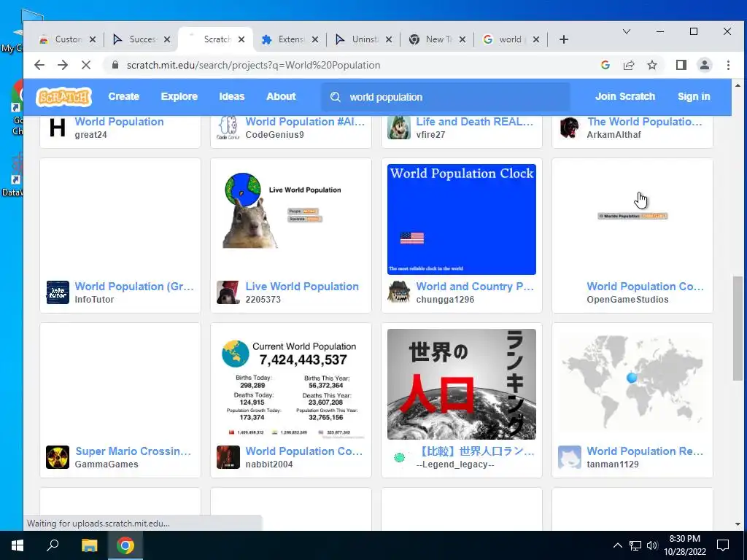Open the great24 H avatar
Image resolution: width=747 pixels, height=560 pixels.
(58, 128)
